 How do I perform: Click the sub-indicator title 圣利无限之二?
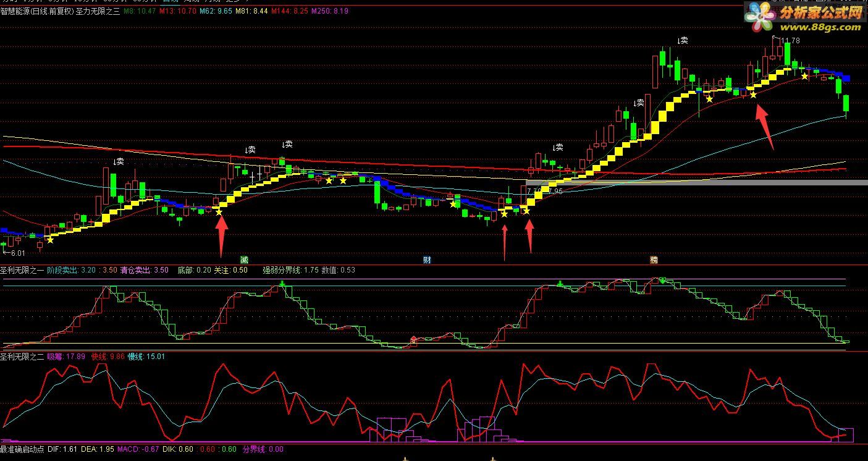(22, 357)
